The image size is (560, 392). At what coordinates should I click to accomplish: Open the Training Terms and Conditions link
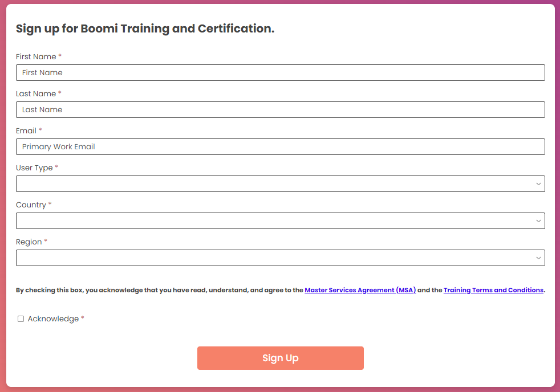[493, 291]
